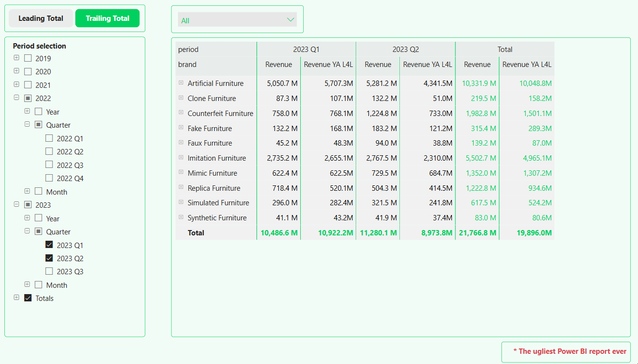Check the 2023 Q3 box
The height and width of the screenshot is (364, 638).
click(x=49, y=271)
